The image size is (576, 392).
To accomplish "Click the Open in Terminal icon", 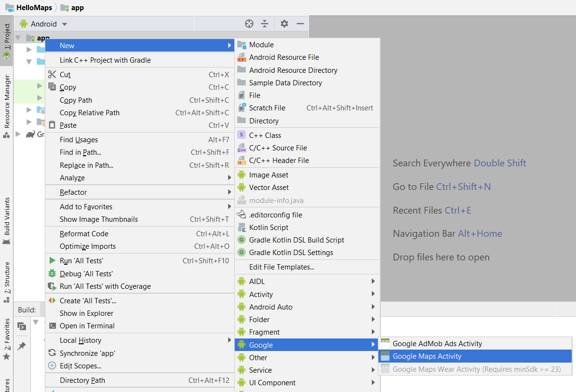I will point(53,325).
